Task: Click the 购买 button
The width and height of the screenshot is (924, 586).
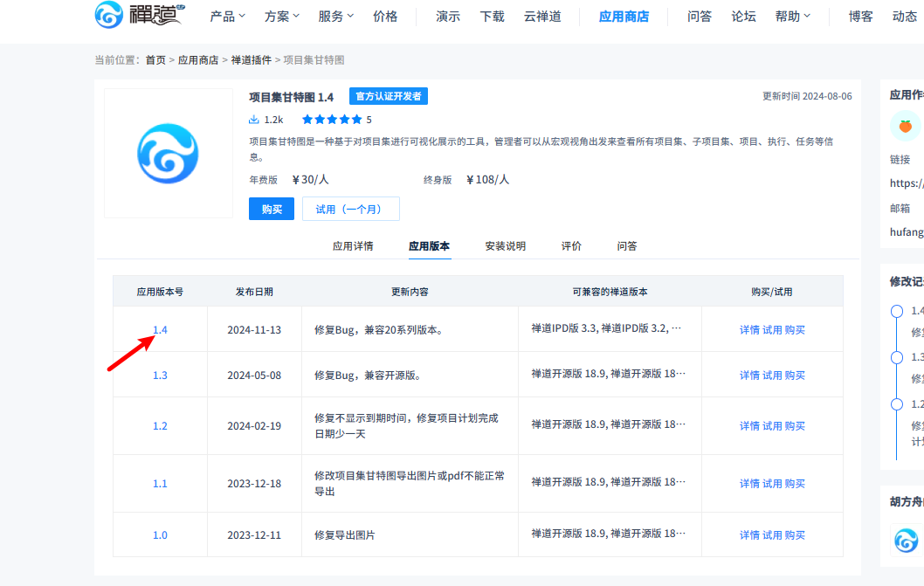Action: click(272, 210)
